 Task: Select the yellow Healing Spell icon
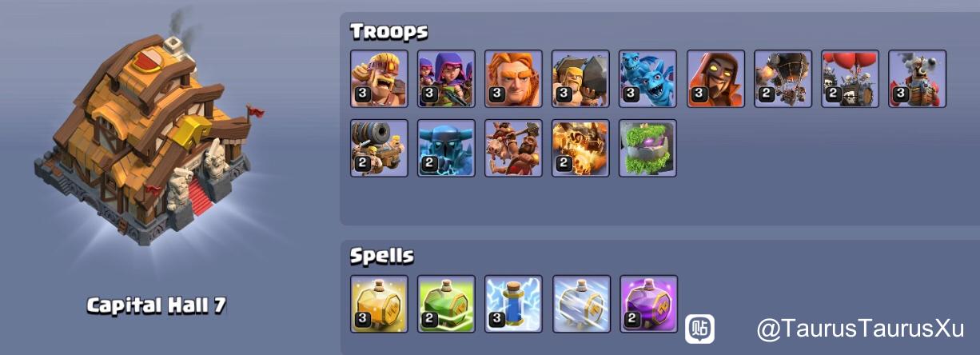tap(380, 304)
